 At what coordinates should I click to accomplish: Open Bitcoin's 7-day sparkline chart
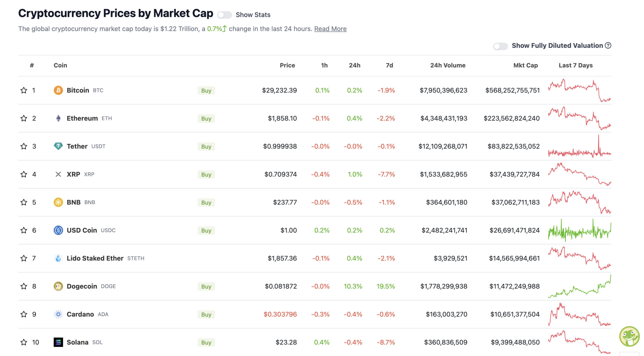pyautogui.click(x=580, y=90)
